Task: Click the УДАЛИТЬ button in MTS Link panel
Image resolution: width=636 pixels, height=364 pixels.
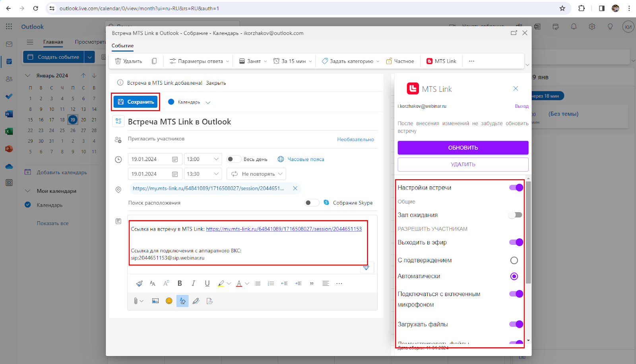Action: pyautogui.click(x=463, y=164)
